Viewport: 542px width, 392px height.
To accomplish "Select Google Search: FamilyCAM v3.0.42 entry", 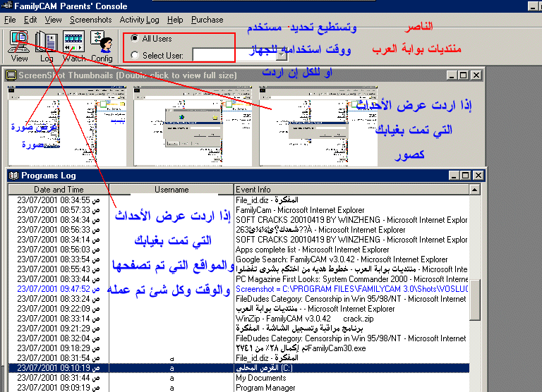I will [x=239, y=259].
